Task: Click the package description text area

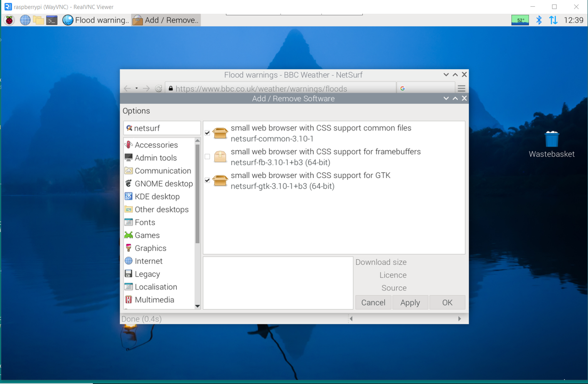Action: pyautogui.click(x=278, y=283)
